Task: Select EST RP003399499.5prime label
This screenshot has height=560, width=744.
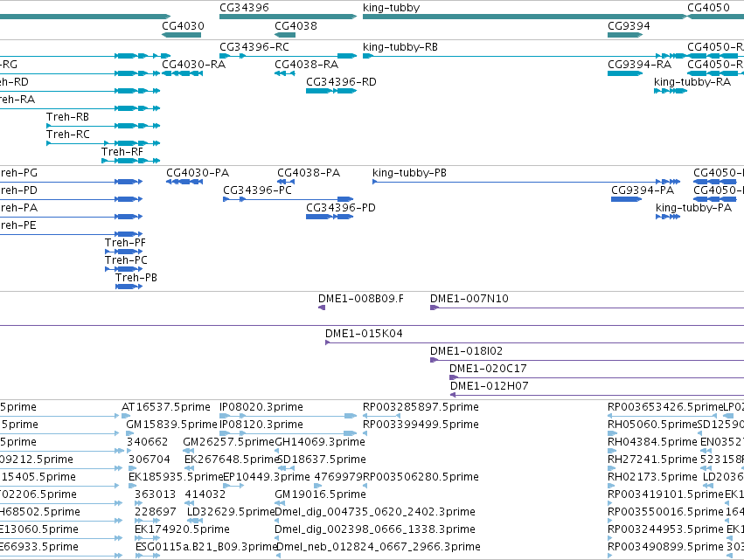Action: coord(421,425)
